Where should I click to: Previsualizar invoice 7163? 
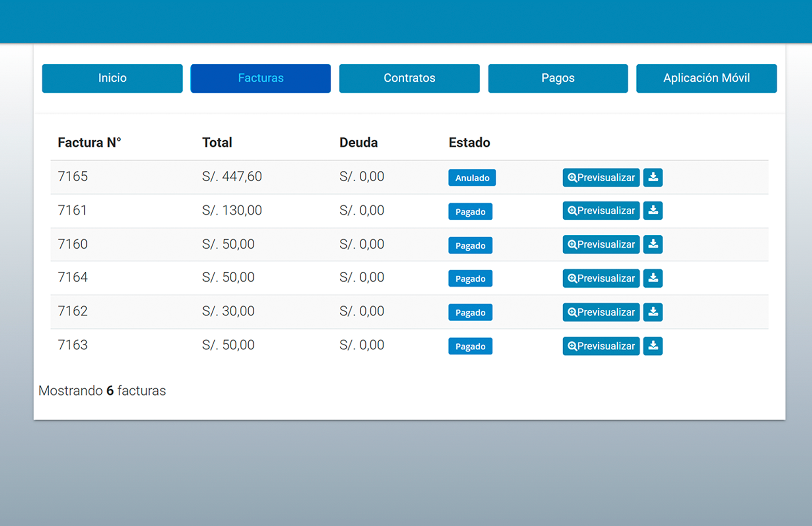click(601, 346)
